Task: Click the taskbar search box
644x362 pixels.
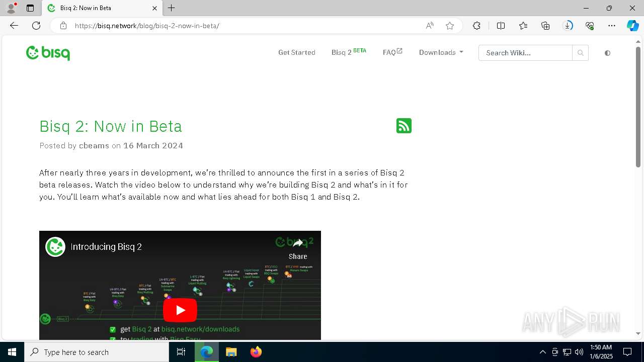Action: pyautogui.click(x=97, y=352)
